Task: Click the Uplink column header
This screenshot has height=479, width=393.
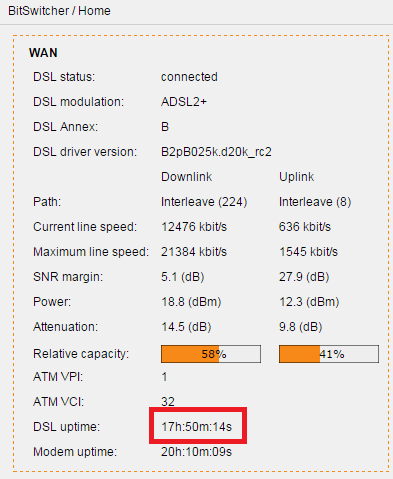Action: coord(296,177)
